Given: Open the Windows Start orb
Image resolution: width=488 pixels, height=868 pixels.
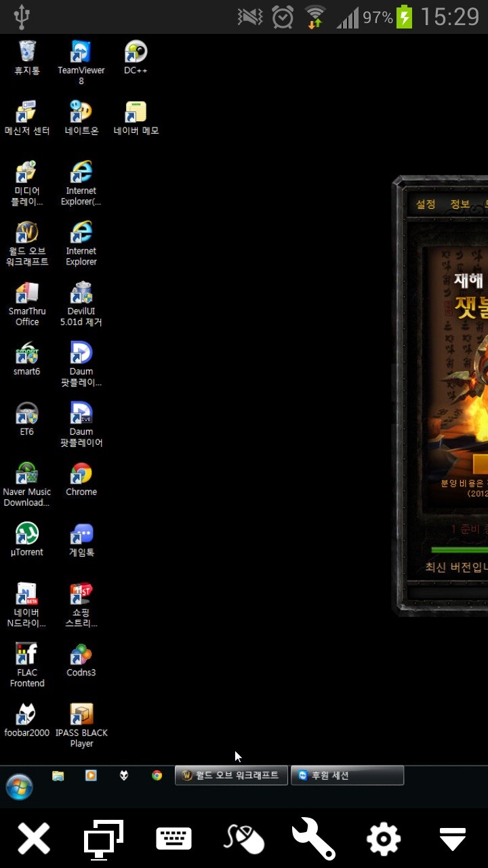Looking at the screenshot, I should coord(19,787).
